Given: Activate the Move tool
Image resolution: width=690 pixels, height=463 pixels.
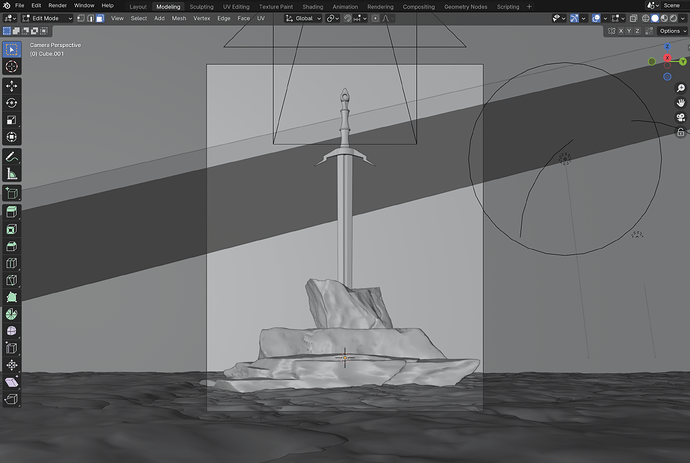Looking at the screenshot, I should coord(11,86).
